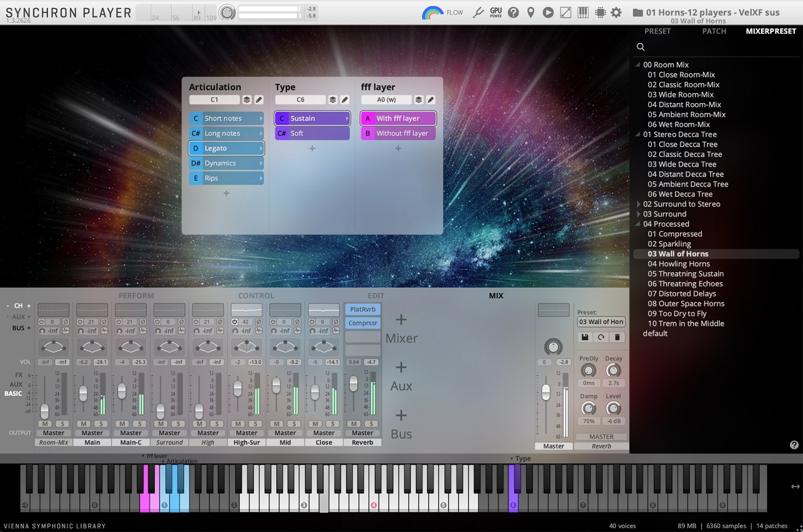Open help via the question mark icon

coord(513,12)
